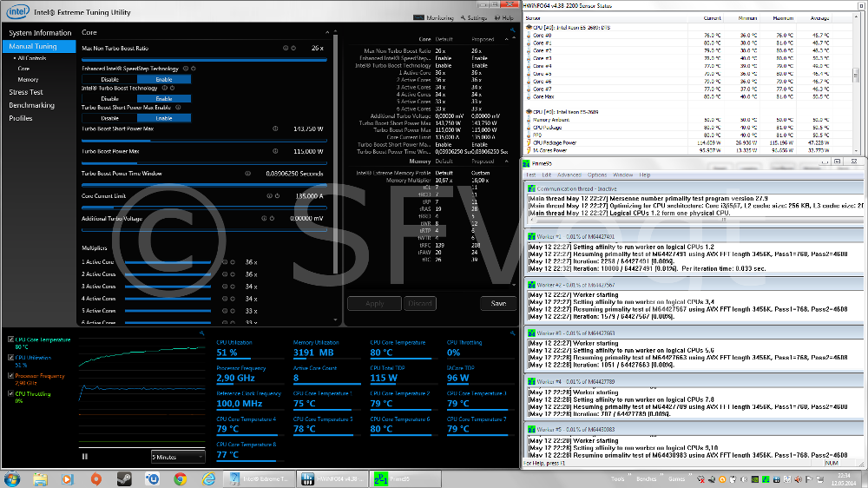Open Uplay icon in the taskbar
Viewport: 868px width, 488px height.
coord(152,478)
